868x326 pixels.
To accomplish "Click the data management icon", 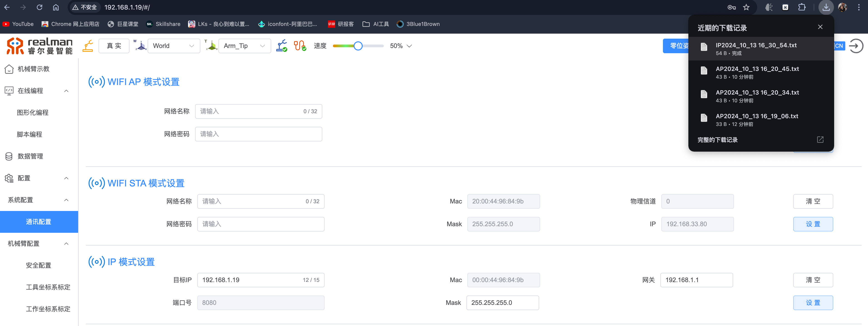I will coord(8,156).
